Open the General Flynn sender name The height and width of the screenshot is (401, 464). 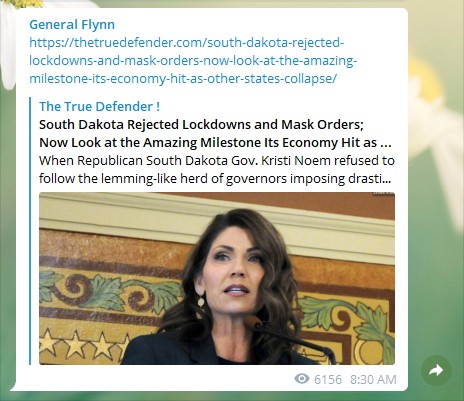72,24
